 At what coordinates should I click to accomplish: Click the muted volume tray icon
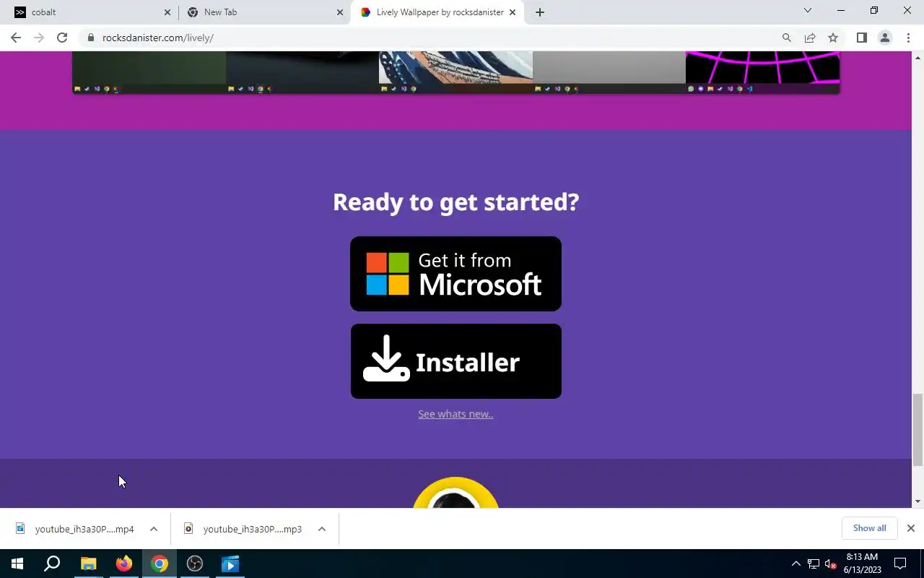831,564
